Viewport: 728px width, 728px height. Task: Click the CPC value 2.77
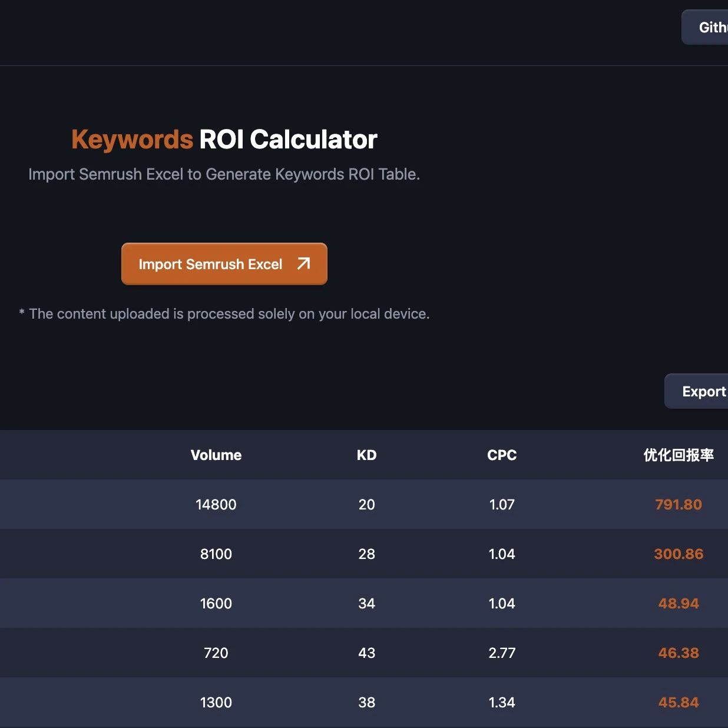pos(502,653)
